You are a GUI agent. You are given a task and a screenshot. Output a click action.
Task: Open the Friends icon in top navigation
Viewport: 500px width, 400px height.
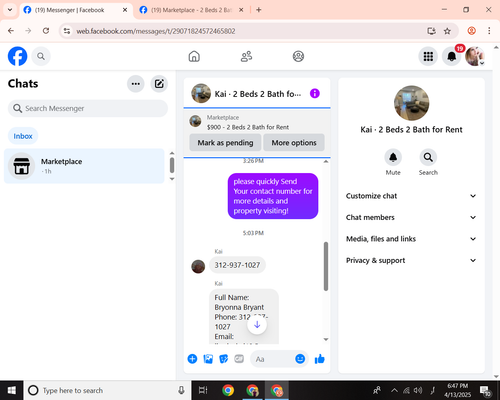tap(246, 56)
